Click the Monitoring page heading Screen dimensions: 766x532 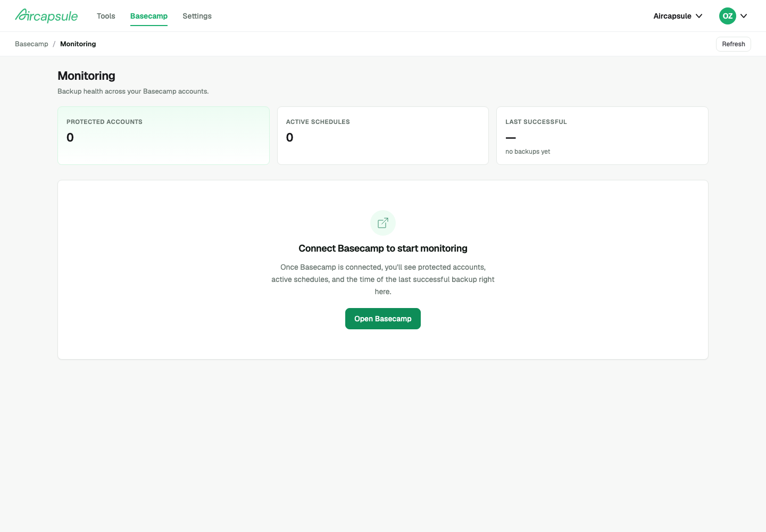86,76
